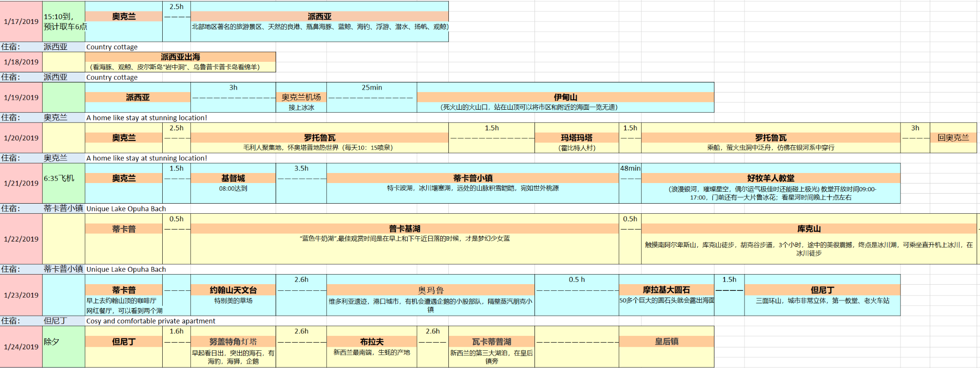Click the description cell starting '乘船, 萤火虫洞中泛舟'
This screenshot has height=368, width=980.
coord(771,148)
